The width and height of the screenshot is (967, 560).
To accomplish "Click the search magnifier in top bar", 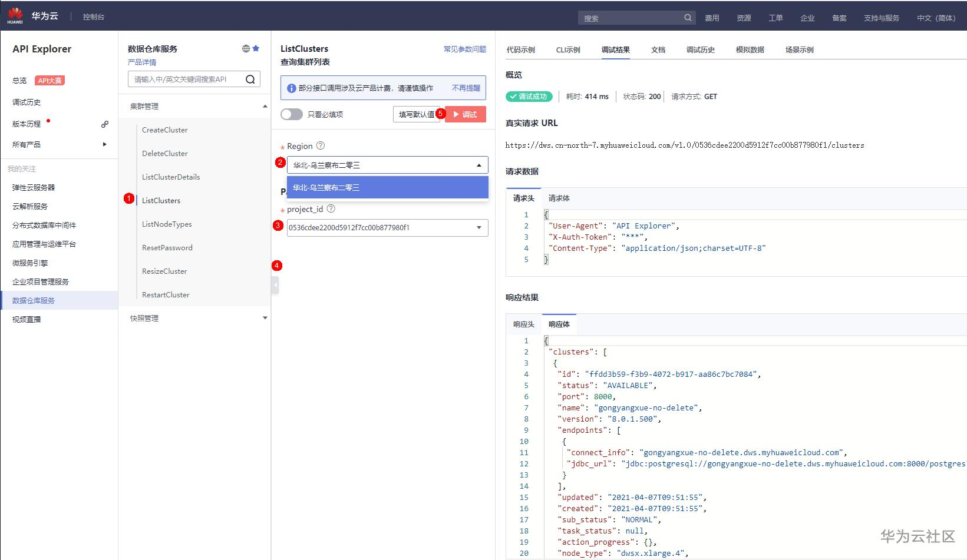I will click(x=688, y=18).
